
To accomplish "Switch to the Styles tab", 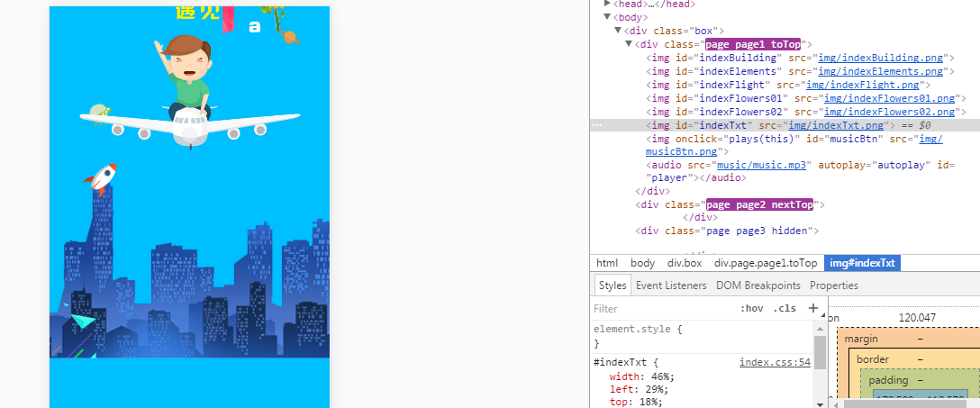I will [x=612, y=286].
